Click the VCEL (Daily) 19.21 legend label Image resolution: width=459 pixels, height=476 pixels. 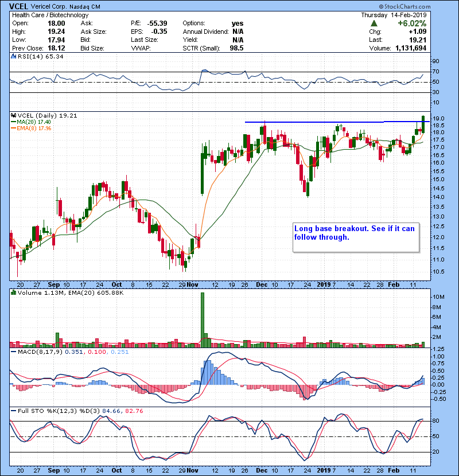point(48,115)
